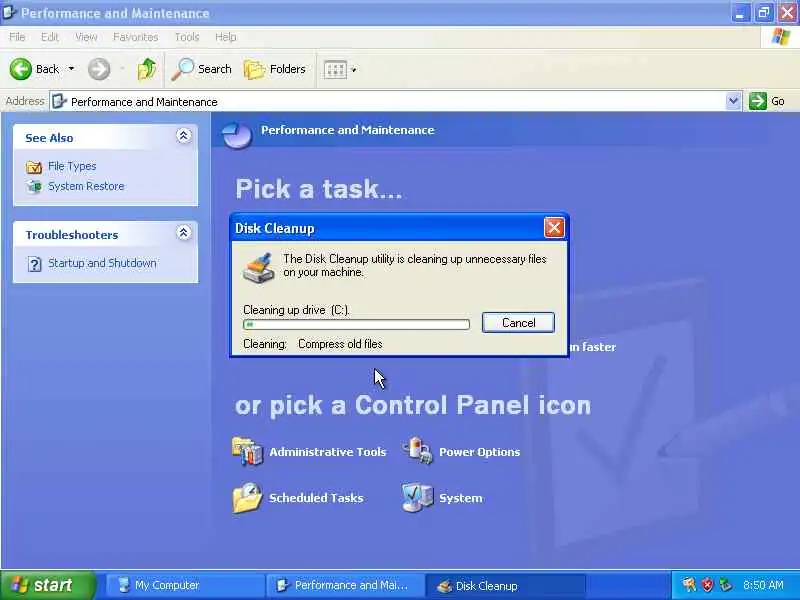Click the Go button

pos(767,101)
